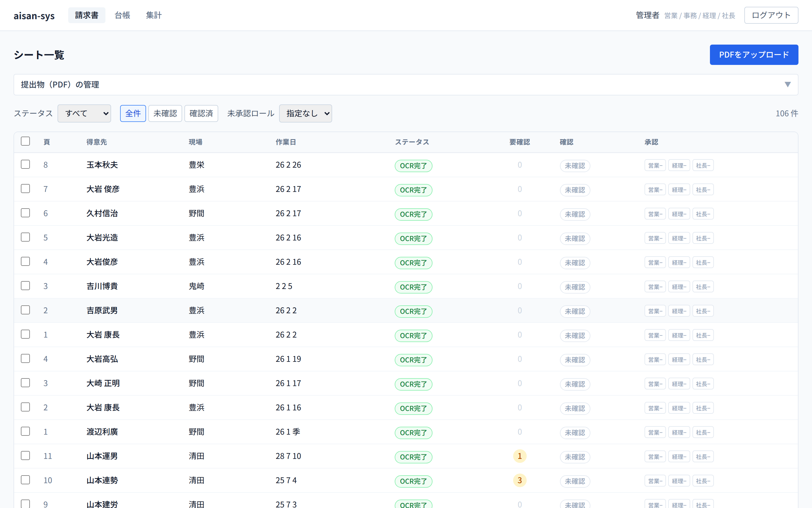This screenshot has width=812, height=508.
Task: Open the 台帳 tab
Action: pyautogui.click(x=122, y=15)
